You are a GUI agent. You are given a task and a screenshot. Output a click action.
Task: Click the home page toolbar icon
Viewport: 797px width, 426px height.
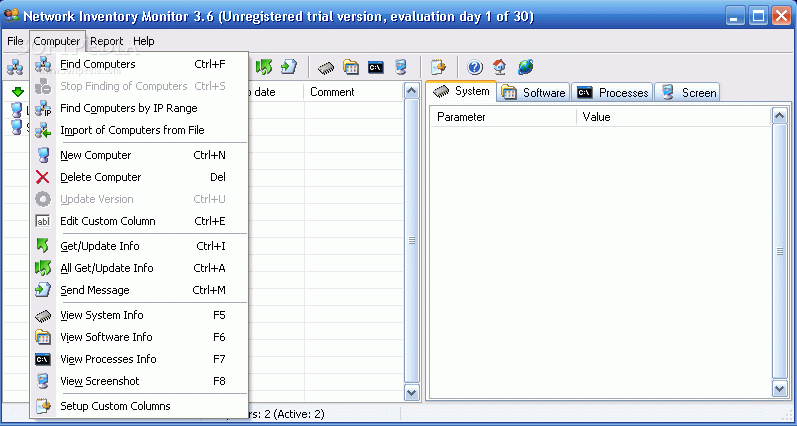click(x=500, y=67)
